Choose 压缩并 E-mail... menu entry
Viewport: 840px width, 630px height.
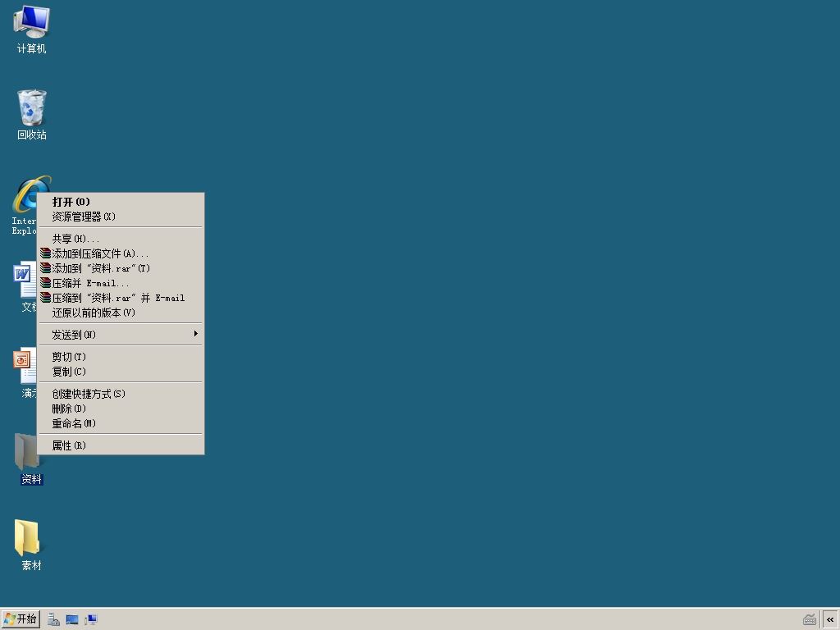click(x=121, y=283)
